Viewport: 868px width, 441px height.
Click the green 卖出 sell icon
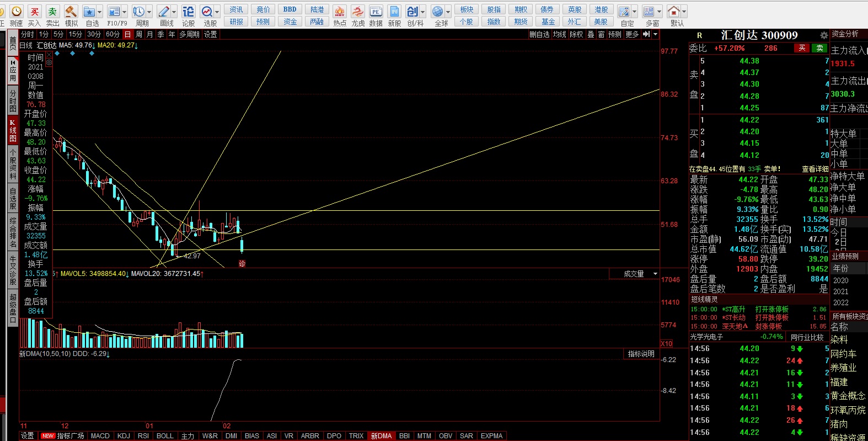(x=52, y=11)
